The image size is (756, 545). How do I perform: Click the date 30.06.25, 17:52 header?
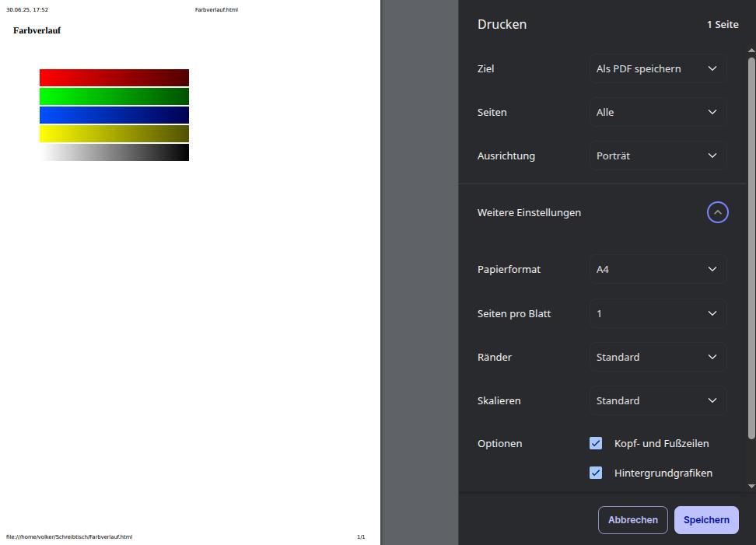pos(27,9)
